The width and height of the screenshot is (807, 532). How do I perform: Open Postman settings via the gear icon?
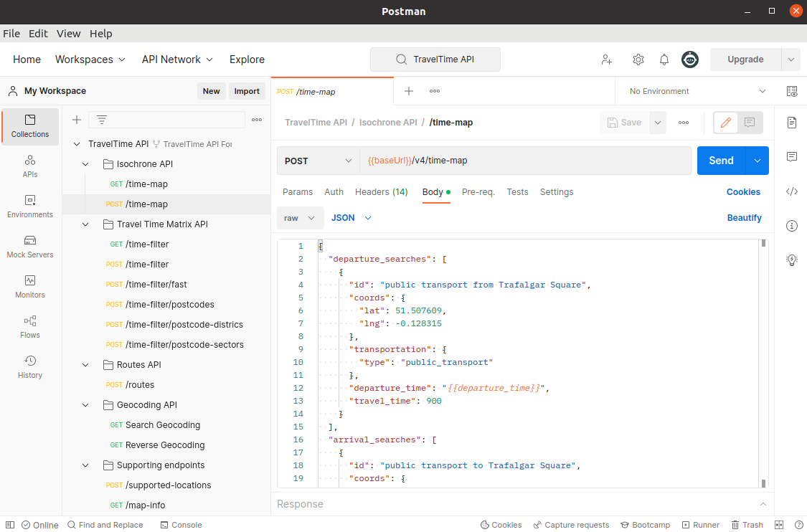pos(638,60)
